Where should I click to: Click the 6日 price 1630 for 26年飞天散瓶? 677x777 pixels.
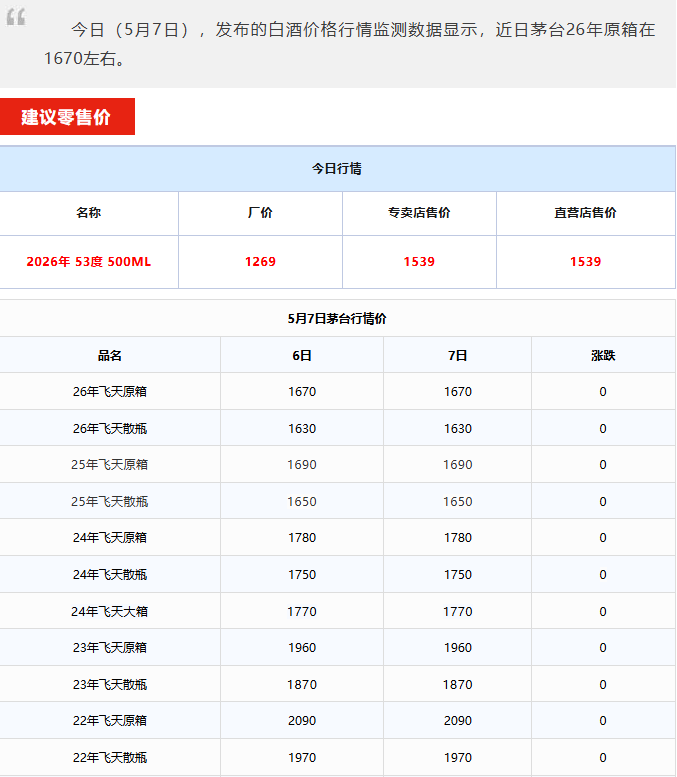pyautogui.click(x=302, y=428)
